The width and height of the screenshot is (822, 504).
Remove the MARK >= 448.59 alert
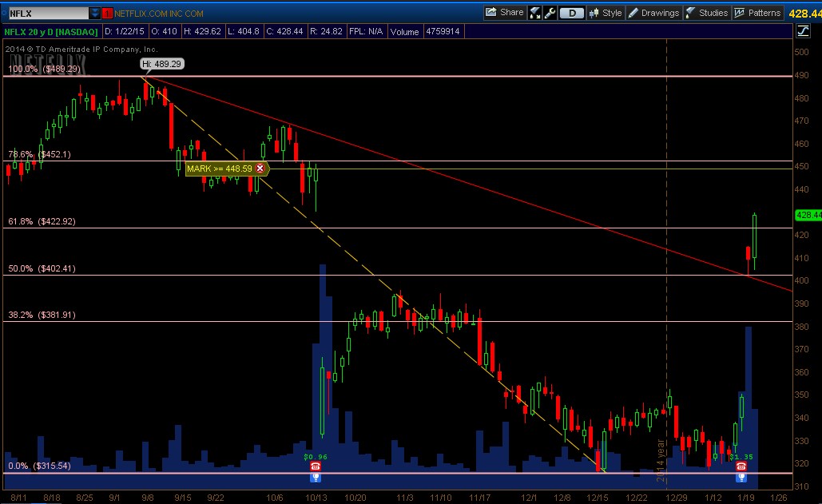tap(260, 169)
